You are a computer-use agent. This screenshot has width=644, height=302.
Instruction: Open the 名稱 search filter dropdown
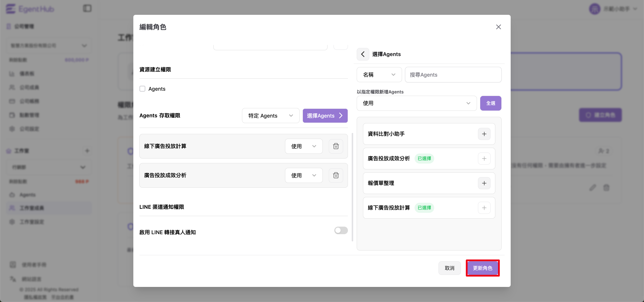click(379, 75)
